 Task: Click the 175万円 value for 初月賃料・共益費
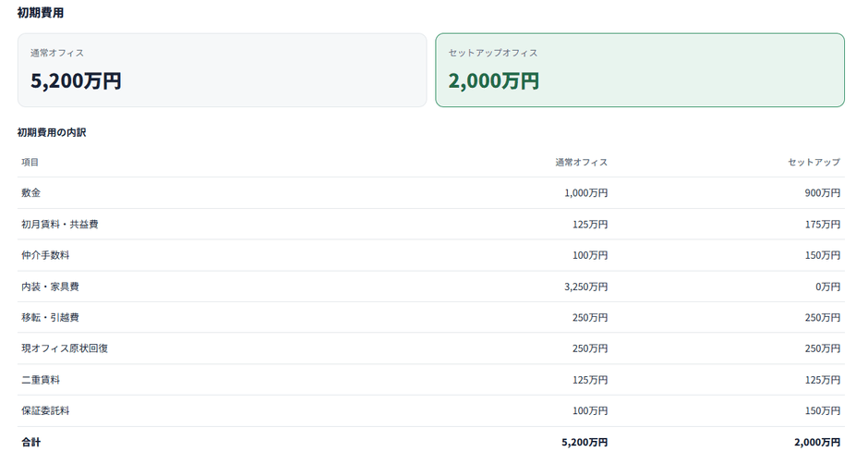(822, 225)
